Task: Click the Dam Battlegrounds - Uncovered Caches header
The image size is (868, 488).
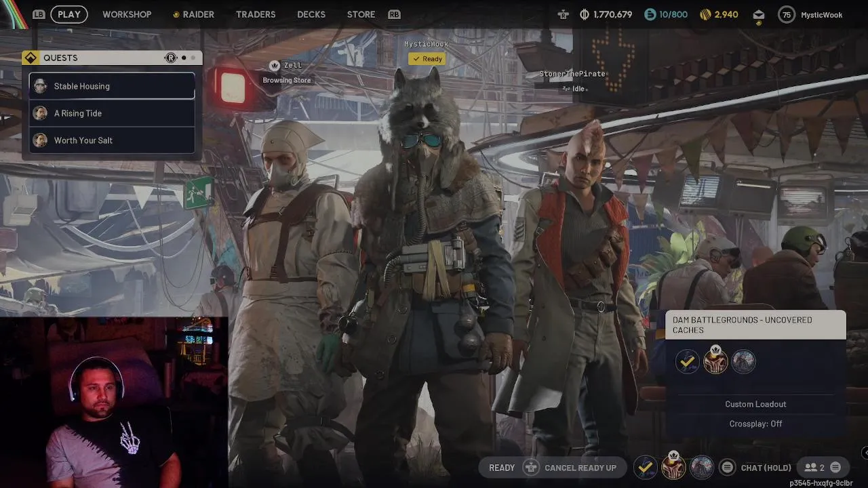Action: click(x=755, y=325)
